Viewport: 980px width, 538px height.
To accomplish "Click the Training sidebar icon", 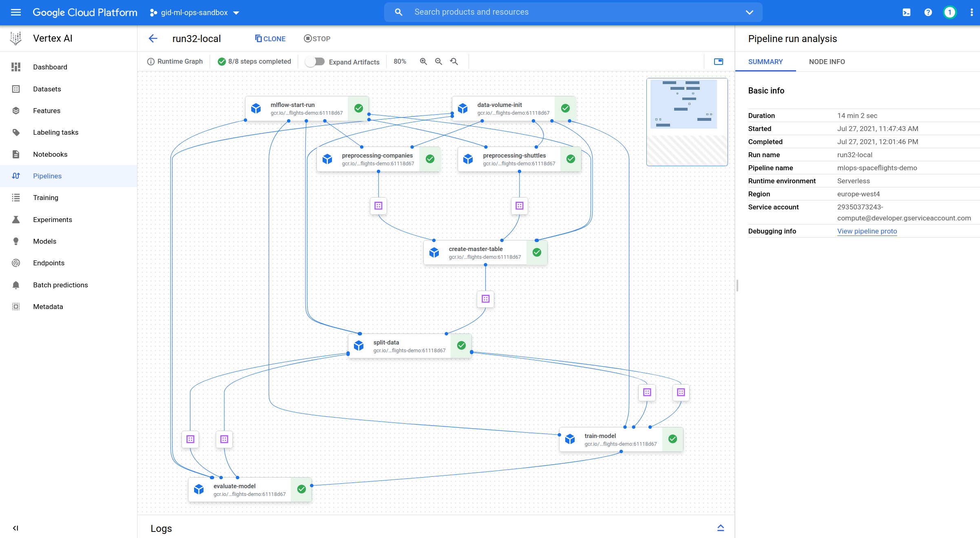I will click(16, 198).
